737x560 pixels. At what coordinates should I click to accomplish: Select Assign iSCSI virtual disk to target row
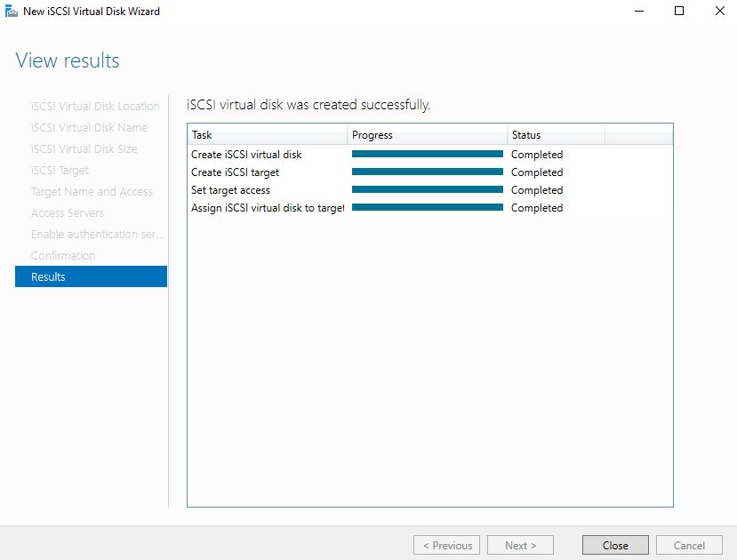pos(430,208)
